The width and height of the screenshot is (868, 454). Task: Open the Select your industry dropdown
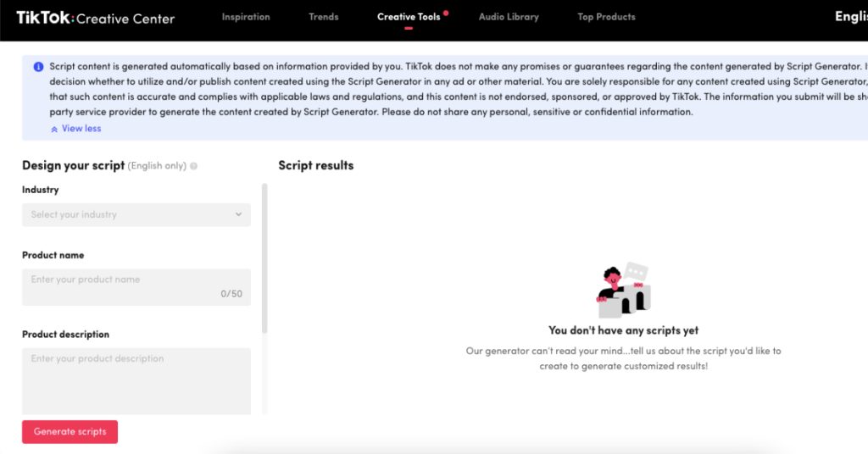(136, 214)
